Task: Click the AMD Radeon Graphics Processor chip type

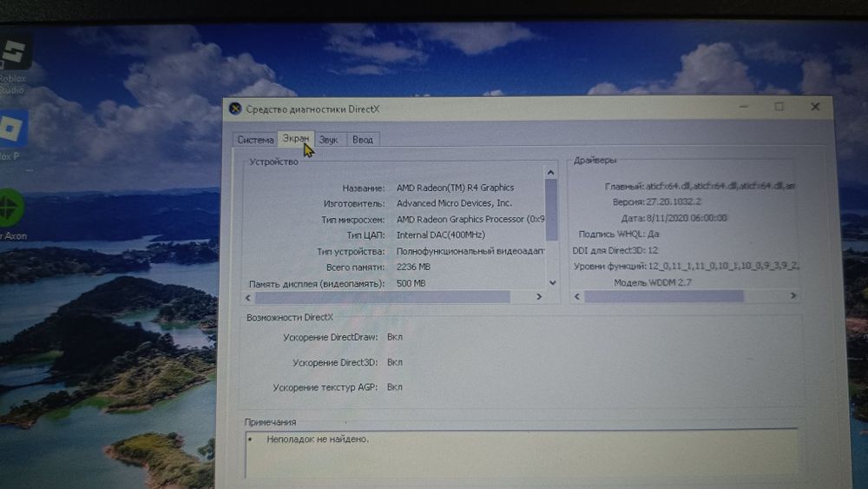Action: click(470, 219)
